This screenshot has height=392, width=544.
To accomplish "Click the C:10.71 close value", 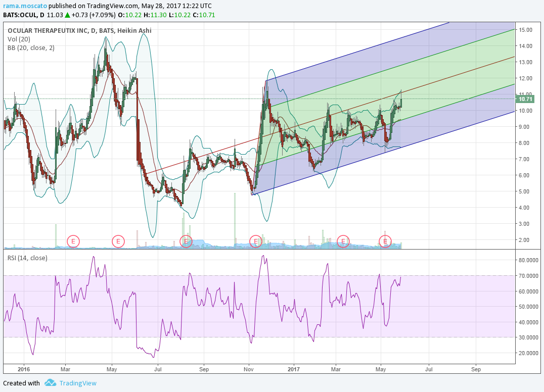I will tap(204, 15).
